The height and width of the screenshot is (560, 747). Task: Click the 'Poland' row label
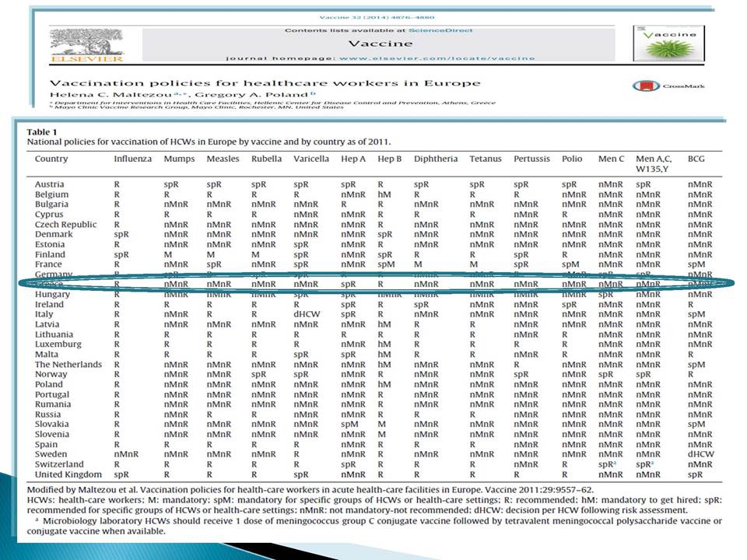pos(48,384)
